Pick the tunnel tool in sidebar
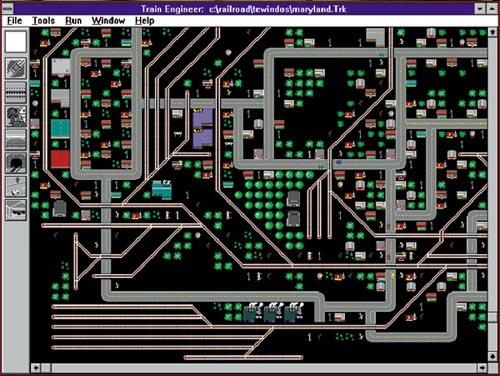 pyautogui.click(x=16, y=163)
